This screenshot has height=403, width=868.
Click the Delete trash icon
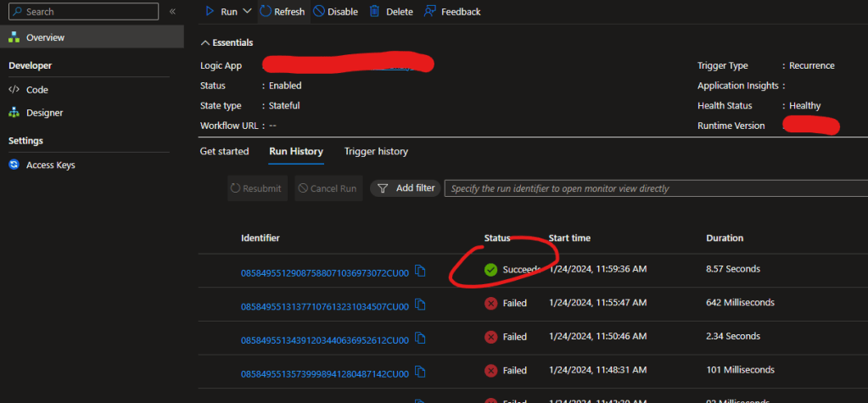(x=374, y=12)
